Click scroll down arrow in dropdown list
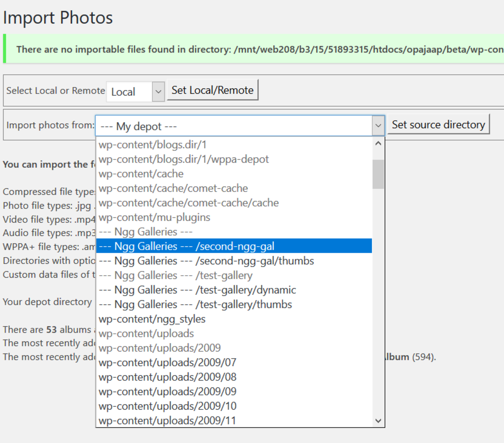The height and width of the screenshot is (443, 504). pyautogui.click(x=378, y=420)
